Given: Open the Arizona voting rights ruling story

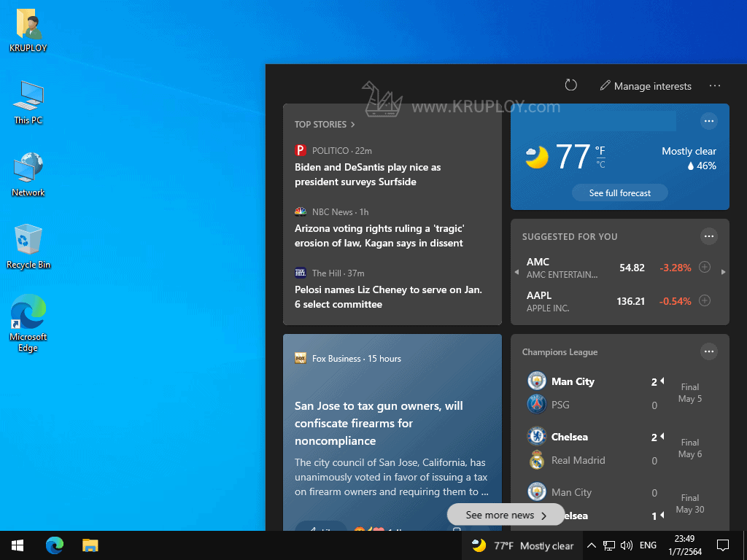Looking at the screenshot, I should click(x=379, y=236).
